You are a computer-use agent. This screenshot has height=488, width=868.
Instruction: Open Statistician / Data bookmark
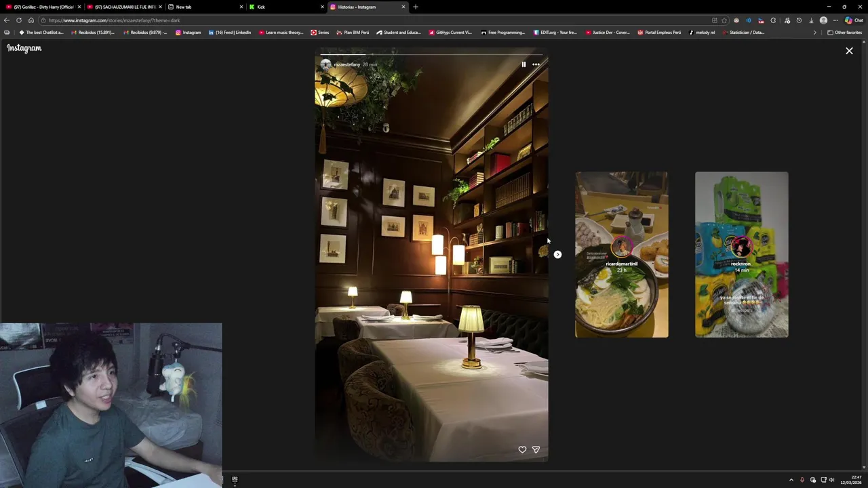[743, 33]
